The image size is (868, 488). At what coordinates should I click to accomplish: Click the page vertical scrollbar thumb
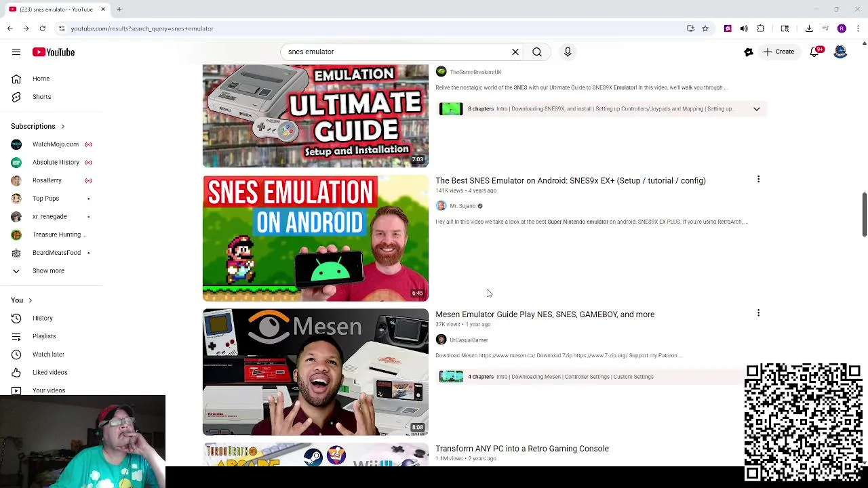[x=865, y=215]
